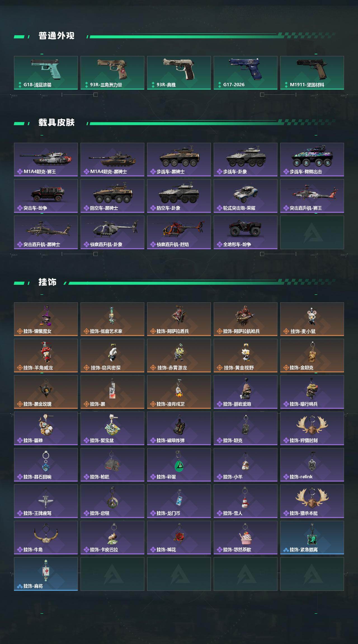Screen dimensions: 358x644
Task: Select the 挂饰-彩蛋 green egg charm
Action: tap(179, 465)
